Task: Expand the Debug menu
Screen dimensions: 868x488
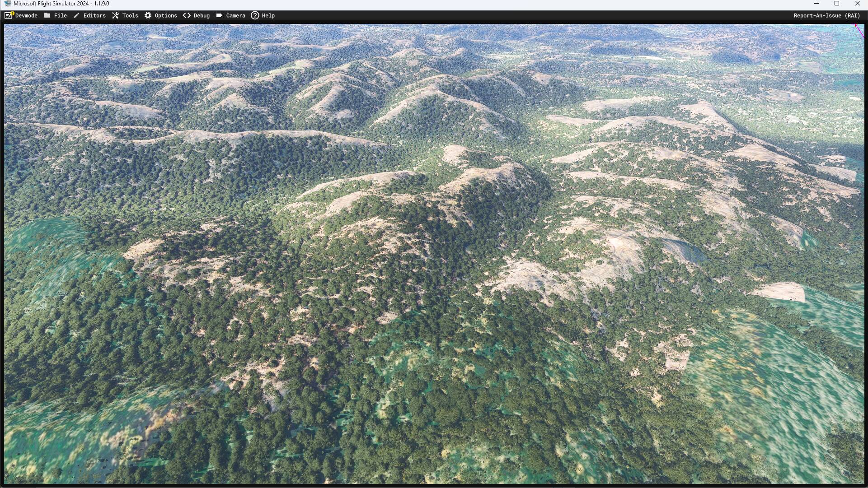Action: [202, 15]
